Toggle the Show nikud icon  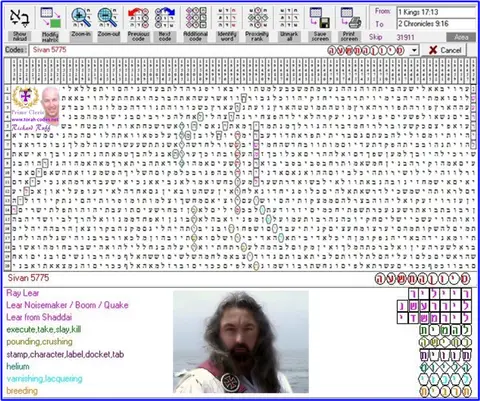pyautogui.click(x=19, y=18)
